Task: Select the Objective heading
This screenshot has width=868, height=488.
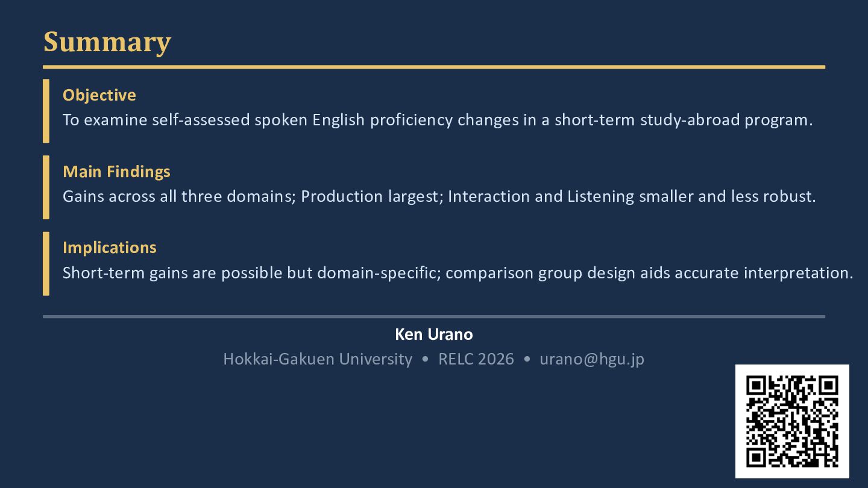Action: click(99, 95)
